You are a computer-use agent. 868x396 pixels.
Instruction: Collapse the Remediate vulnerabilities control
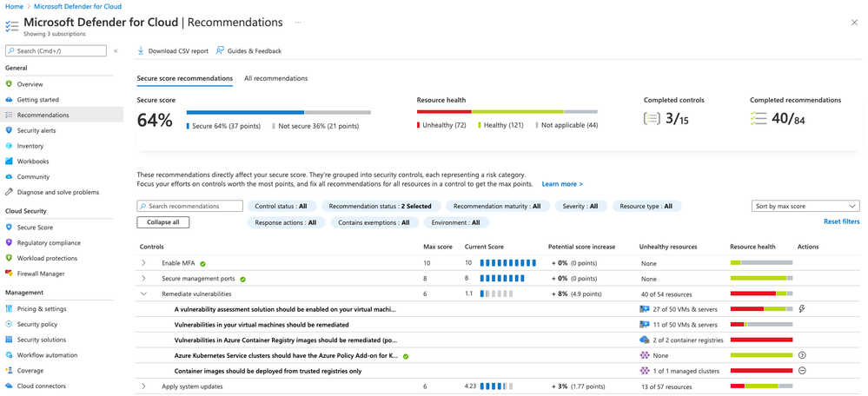[x=143, y=294]
